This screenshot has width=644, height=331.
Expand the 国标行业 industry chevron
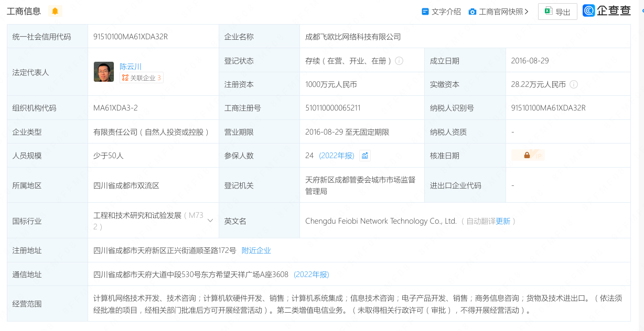click(x=210, y=220)
